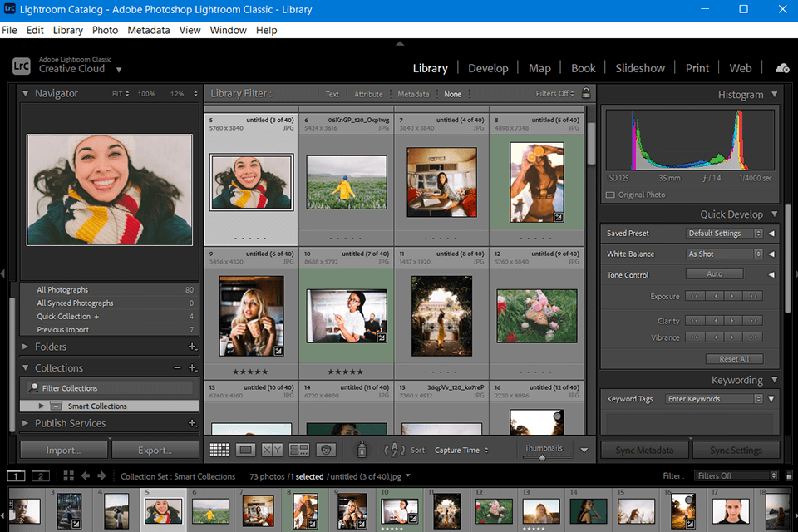Expand the Folders panel
The image size is (798, 532).
[26, 347]
